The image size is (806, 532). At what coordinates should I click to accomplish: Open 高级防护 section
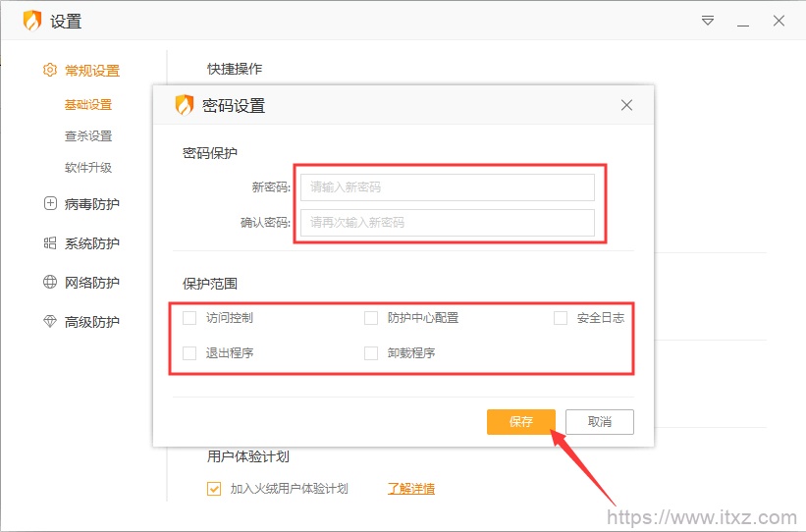coord(92,322)
